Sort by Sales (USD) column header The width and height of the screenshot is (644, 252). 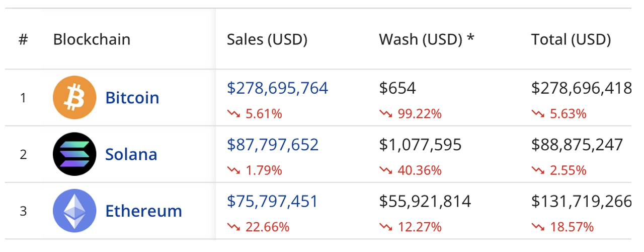267,39
